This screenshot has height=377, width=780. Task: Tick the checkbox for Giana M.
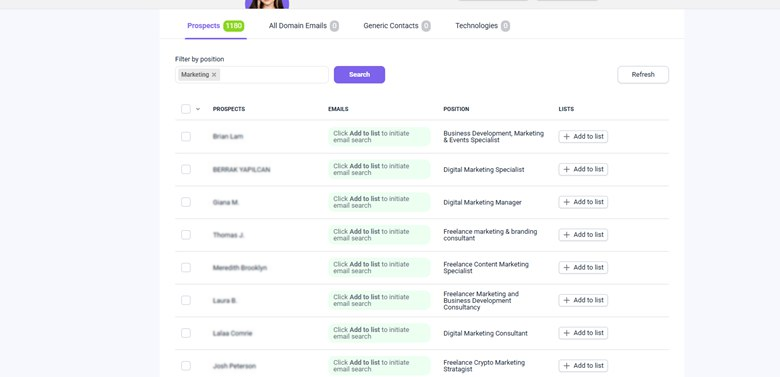pyautogui.click(x=186, y=202)
